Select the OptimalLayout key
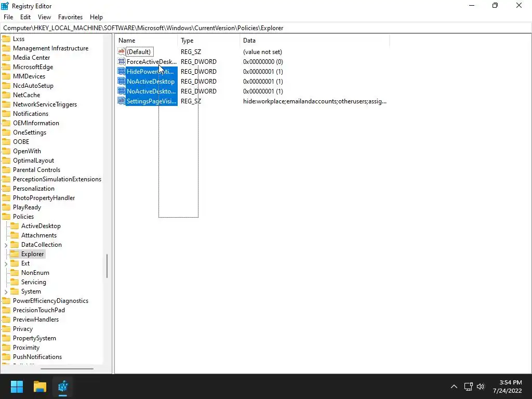Image resolution: width=532 pixels, height=399 pixels. click(x=33, y=161)
